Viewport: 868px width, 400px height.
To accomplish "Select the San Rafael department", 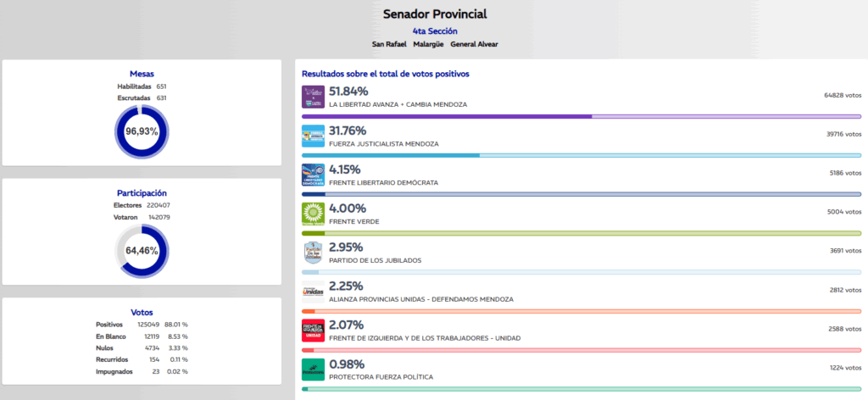I will pyautogui.click(x=389, y=44).
